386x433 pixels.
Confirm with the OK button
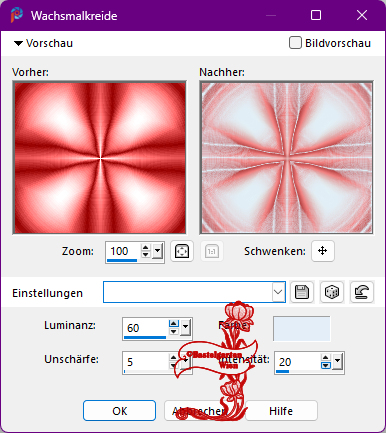point(119,411)
